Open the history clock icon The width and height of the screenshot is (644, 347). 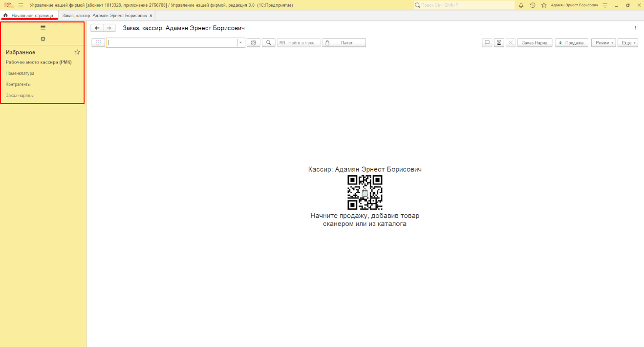(533, 5)
